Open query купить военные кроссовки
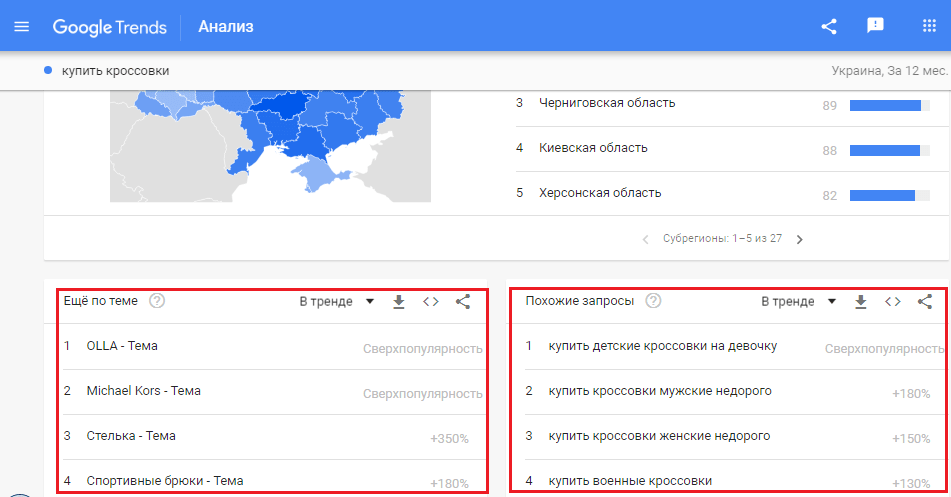Image resolution: width=951 pixels, height=497 pixels. [x=630, y=481]
